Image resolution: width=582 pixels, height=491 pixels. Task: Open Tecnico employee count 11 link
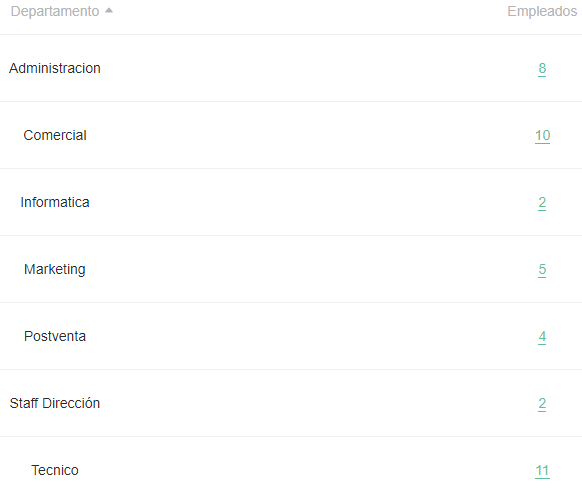click(542, 471)
